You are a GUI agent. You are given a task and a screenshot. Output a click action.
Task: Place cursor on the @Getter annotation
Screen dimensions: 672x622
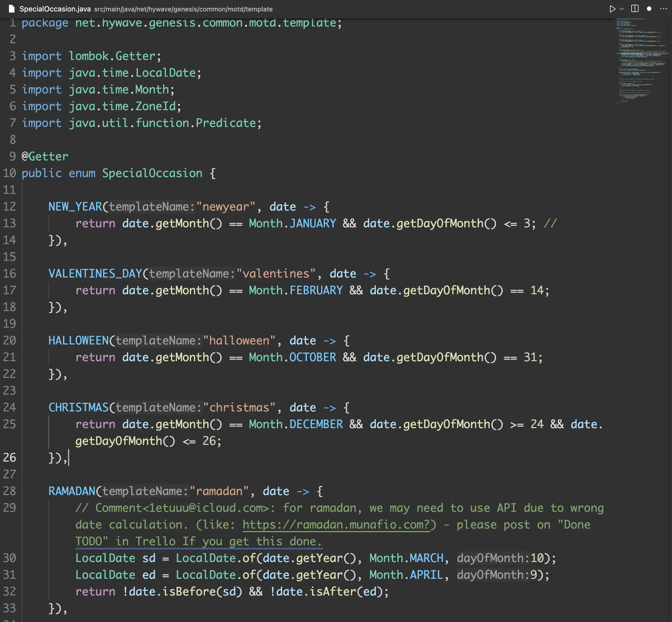45,156
